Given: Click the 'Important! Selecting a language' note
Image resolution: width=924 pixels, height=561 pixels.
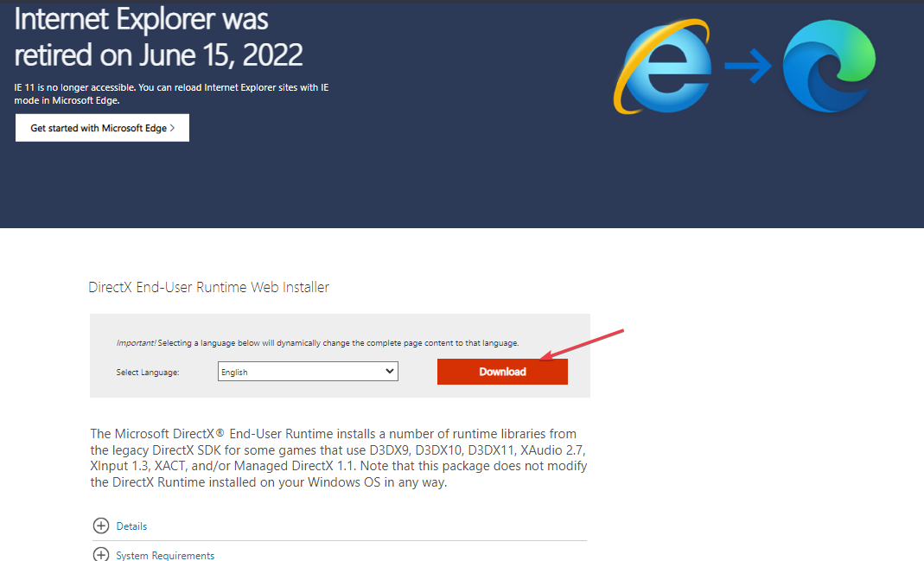Looking at the screenshot, I should click(x=317, y=343).
